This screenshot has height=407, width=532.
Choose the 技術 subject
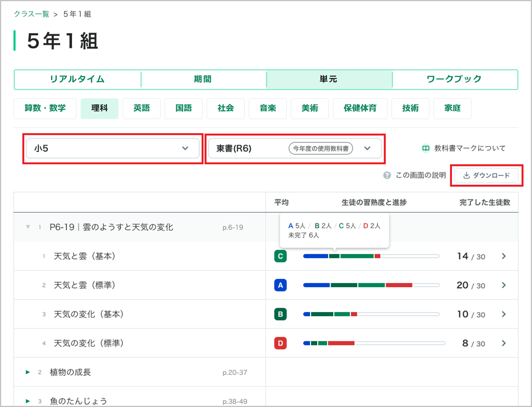pos(410,108)
